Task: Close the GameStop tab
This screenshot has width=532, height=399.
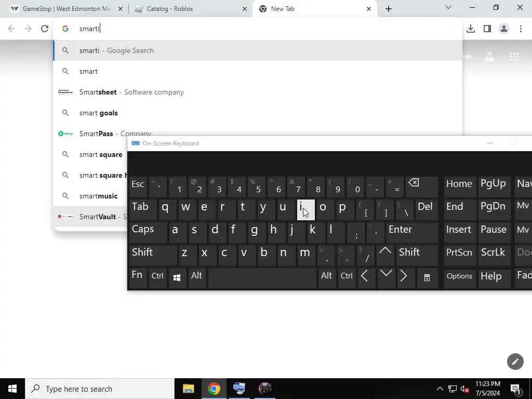Action: pos(120,9)
